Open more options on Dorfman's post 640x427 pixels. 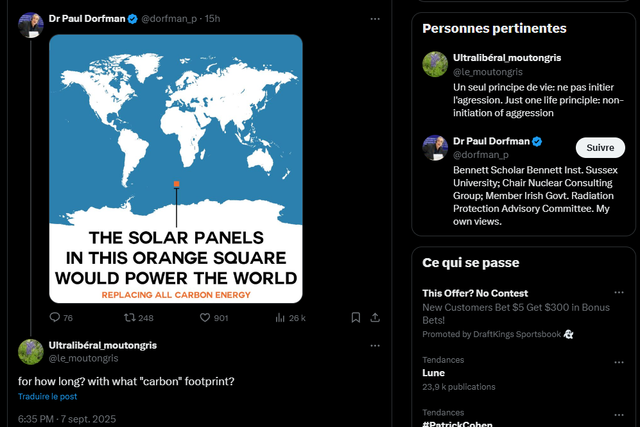point(375,19)
